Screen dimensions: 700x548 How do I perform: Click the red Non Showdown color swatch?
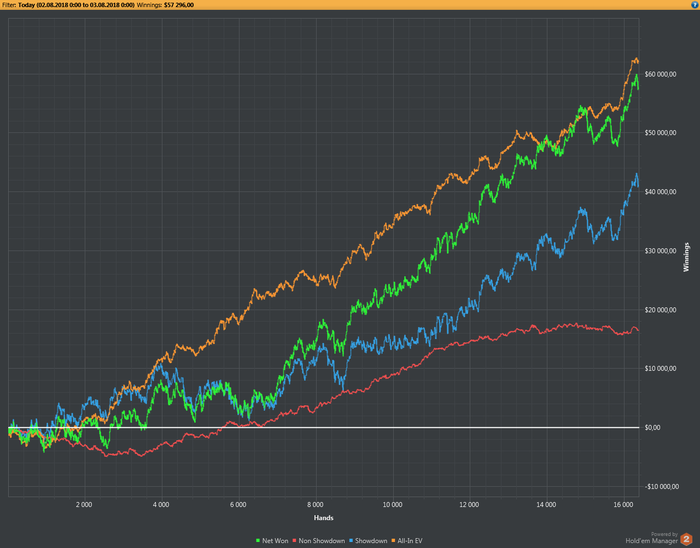[294, 541]
